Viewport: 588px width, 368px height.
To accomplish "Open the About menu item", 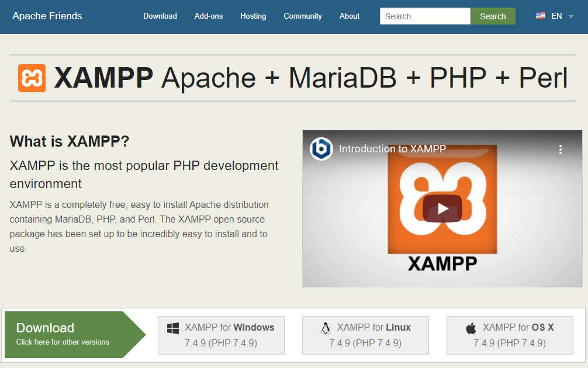I will [x=350, y=16].
